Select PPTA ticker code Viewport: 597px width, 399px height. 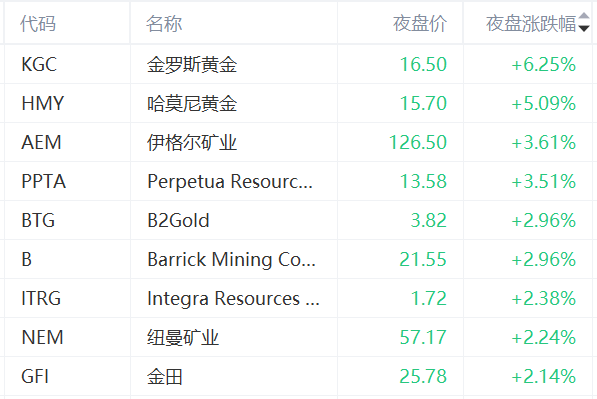[x=44, y=182]
